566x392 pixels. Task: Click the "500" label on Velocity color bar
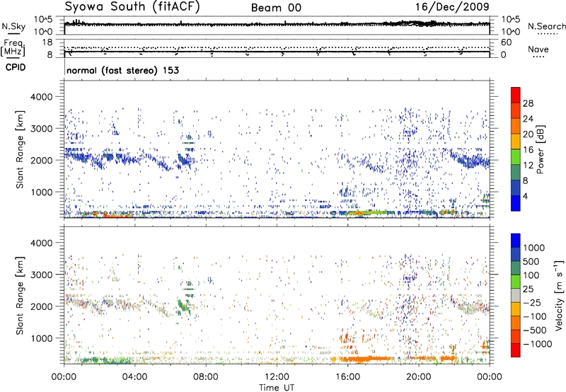click(531, 261)
